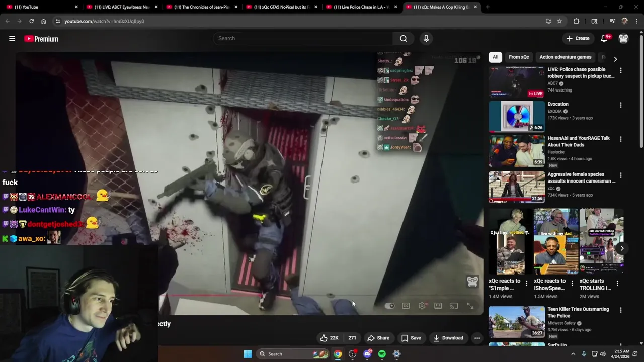Open options for Teen Killer video
This screenshot has height=362, width=644.
(620, 310)
